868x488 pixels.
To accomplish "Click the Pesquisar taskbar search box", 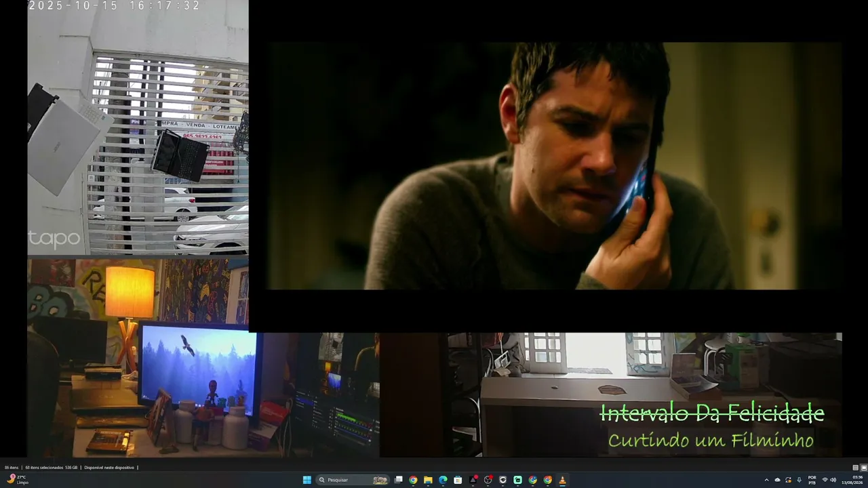I will pyautogui.click(x=353, y=480).
